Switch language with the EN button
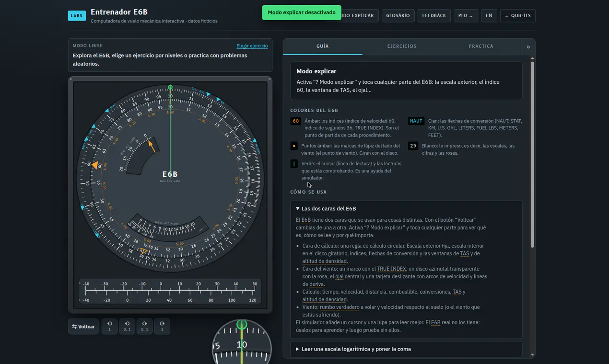Image resolution: width=609 pixels, height=364 pixels. click(x=489, y=16)
